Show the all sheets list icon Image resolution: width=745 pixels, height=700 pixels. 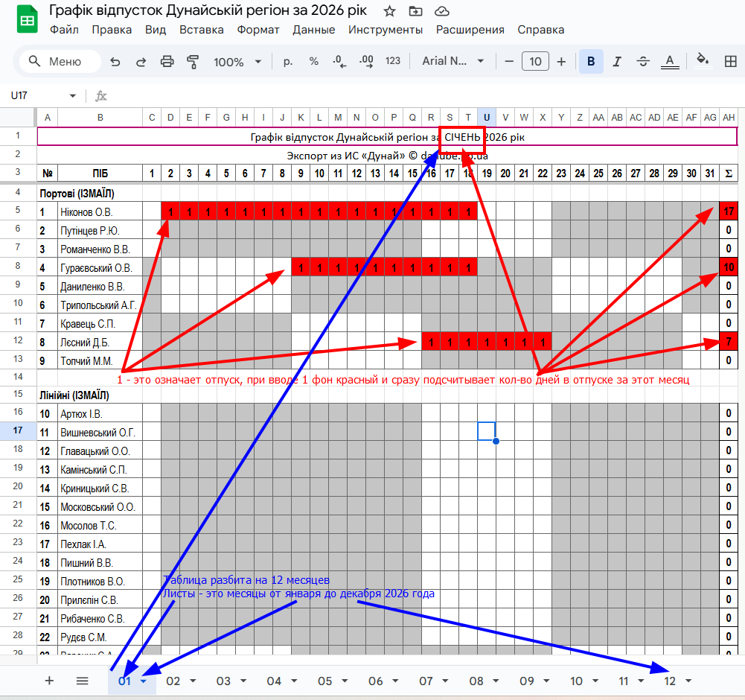[x=83, y=681]
